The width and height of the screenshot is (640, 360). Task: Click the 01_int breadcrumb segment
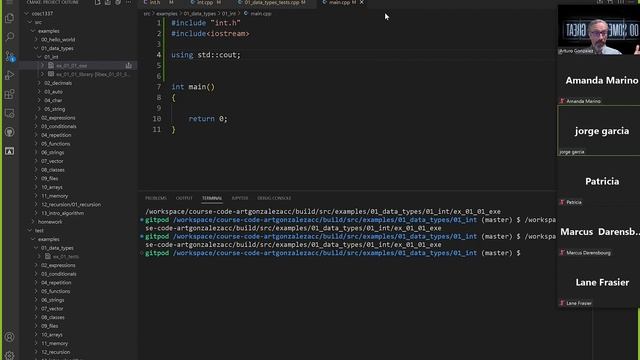229,13
